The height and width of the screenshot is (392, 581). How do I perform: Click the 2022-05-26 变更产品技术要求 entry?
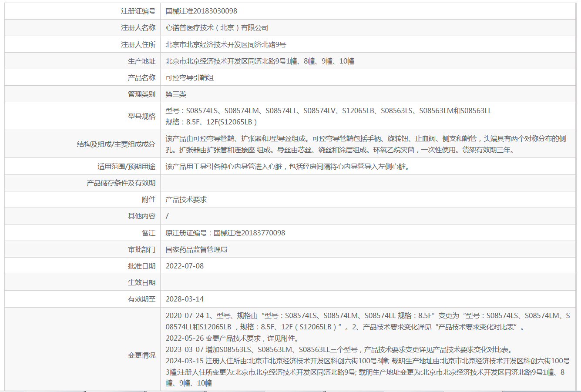click(x=232, y=338)
